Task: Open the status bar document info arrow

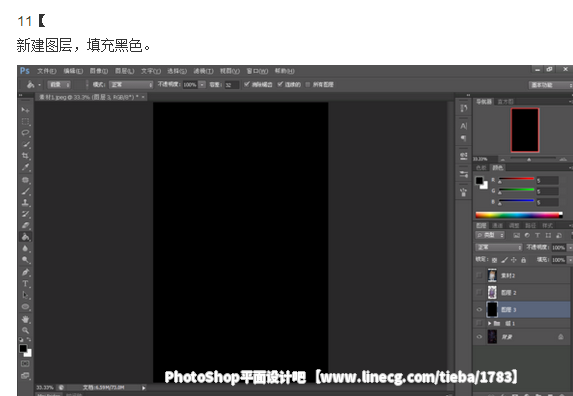Action: 144,388
